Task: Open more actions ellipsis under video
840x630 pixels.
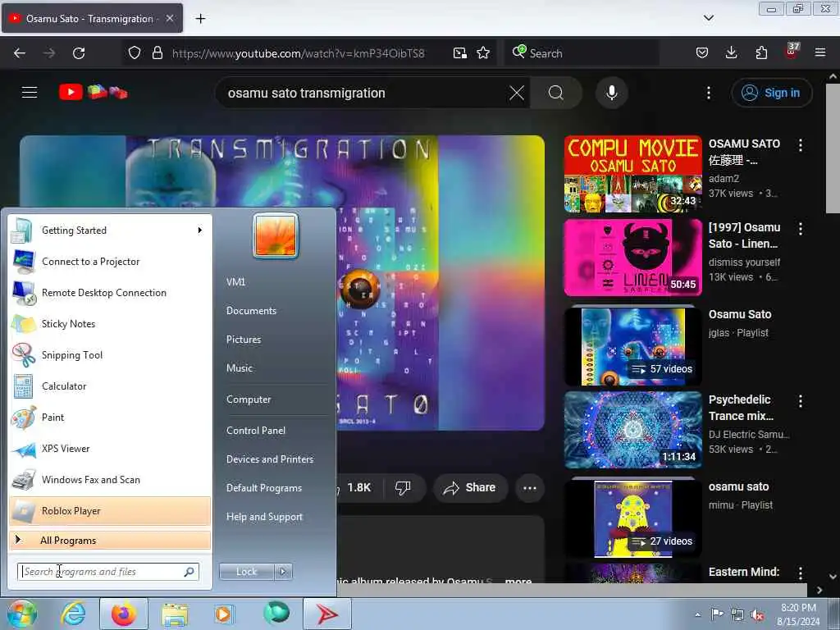Action: 530,487
